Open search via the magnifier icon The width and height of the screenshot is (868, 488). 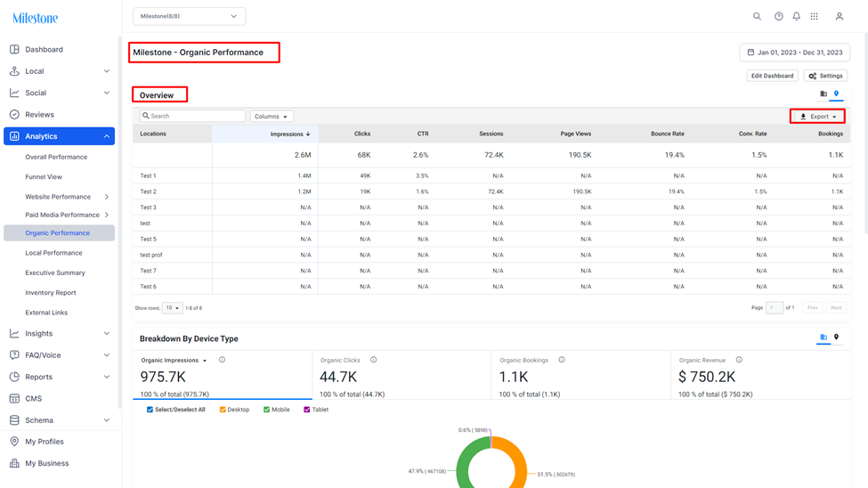pos(757,17)
